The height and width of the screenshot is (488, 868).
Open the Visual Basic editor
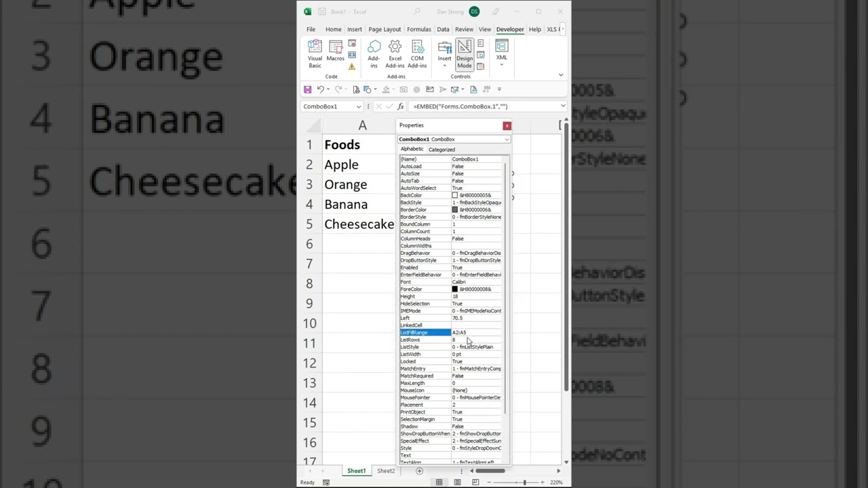(315, 54)
